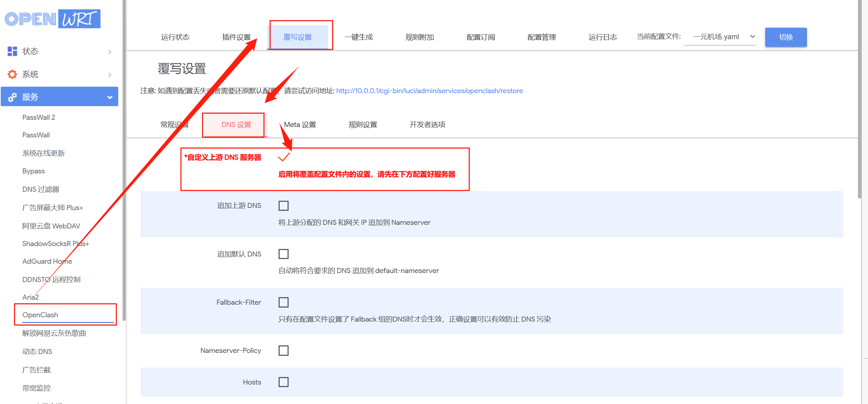Click the 状态 dashboard grid icon

click(12, 51)
